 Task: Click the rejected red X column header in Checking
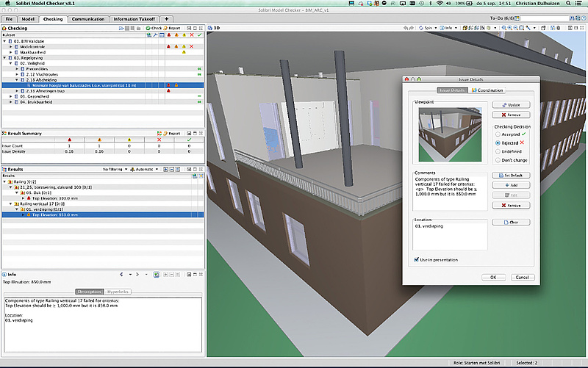pyautogui.click(x=192, y=35)
